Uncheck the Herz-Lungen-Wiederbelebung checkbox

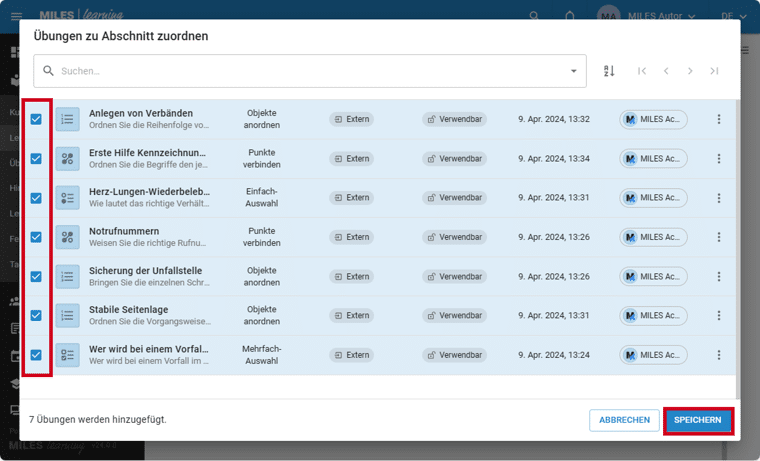tap(36, 198)
